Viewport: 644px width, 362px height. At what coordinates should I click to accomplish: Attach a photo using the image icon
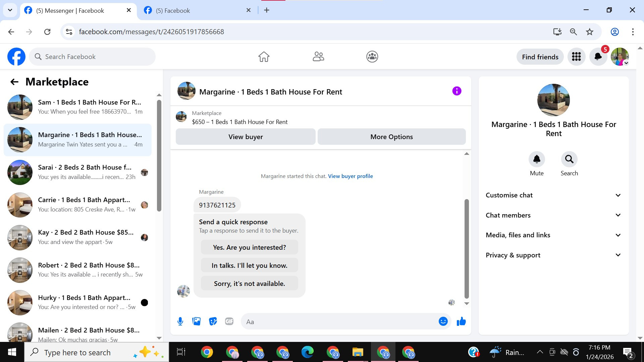(197, 321)
